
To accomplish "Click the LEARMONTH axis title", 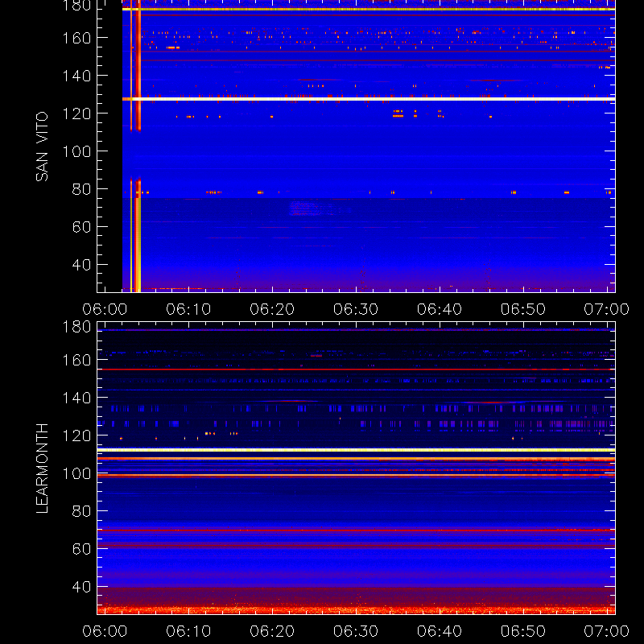I will pos(42,469).
